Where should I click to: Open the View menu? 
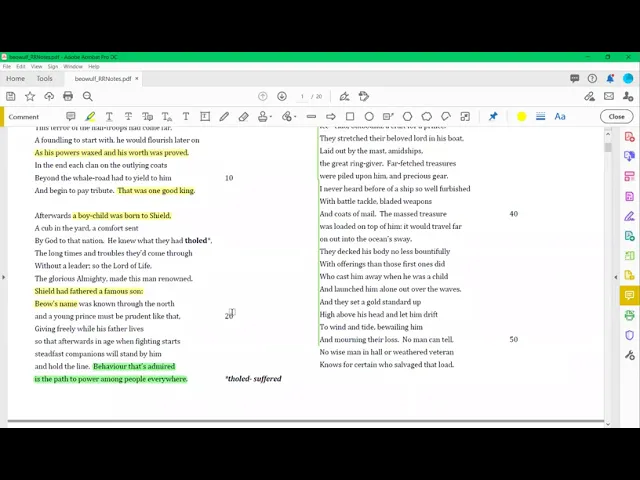36,67
